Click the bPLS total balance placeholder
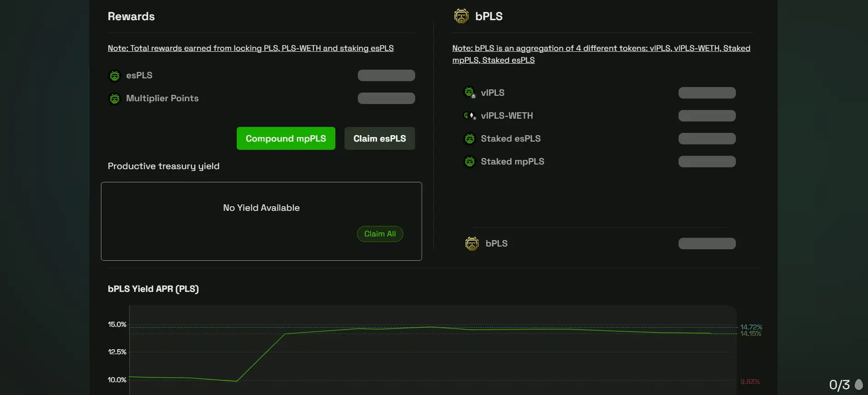Viewport: 868px width, 395px height. [707, 244]
